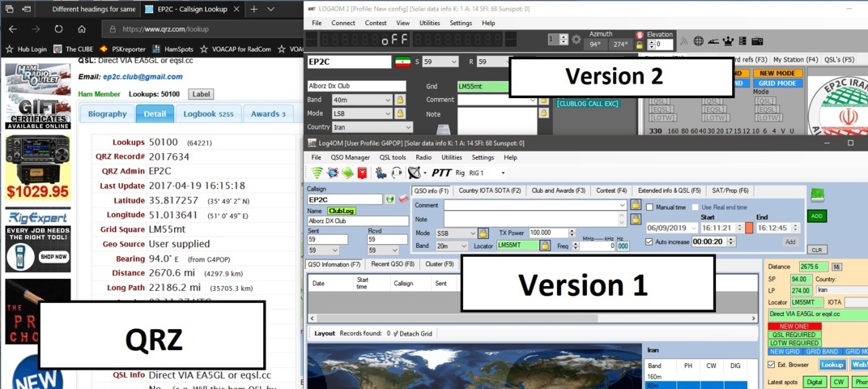Go back in the browser
The height and width of the screenshot is (389, 868).
13,29
